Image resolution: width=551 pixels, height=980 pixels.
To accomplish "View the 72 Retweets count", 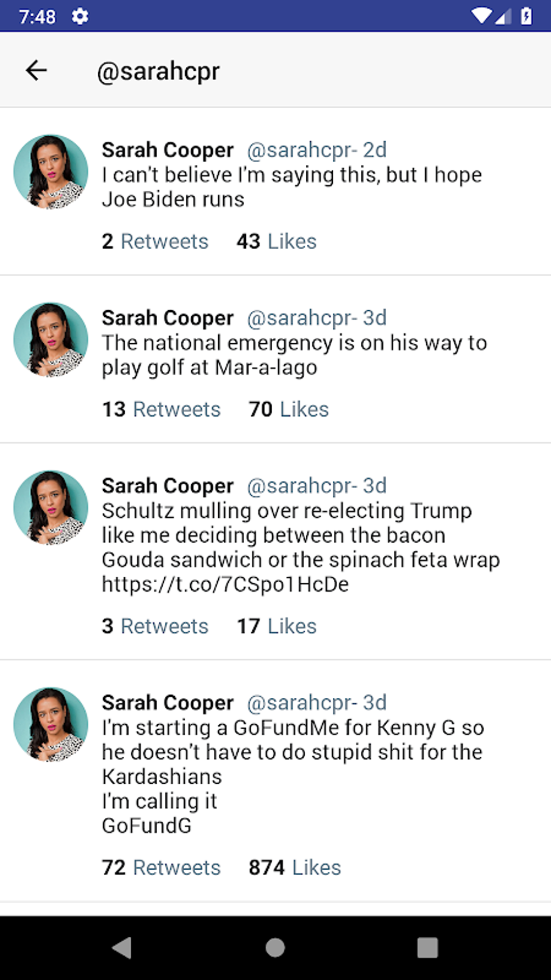I will [x=162, y=868].
